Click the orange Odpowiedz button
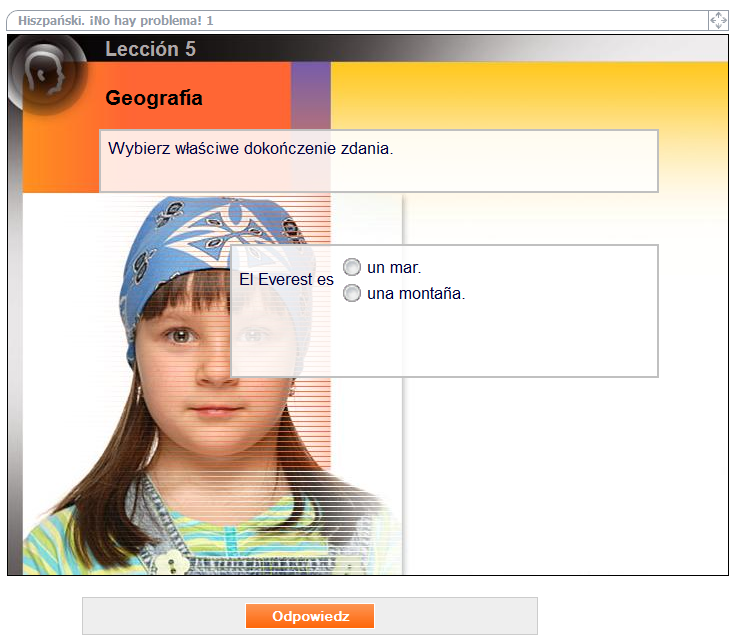The image size is (732, 638). 310,616
